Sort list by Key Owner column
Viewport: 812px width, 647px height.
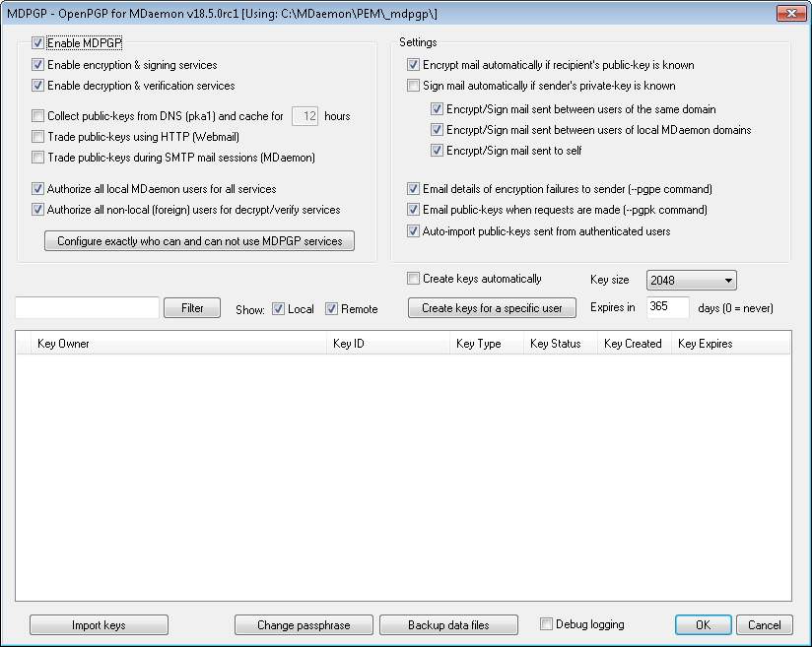[178, 344]
